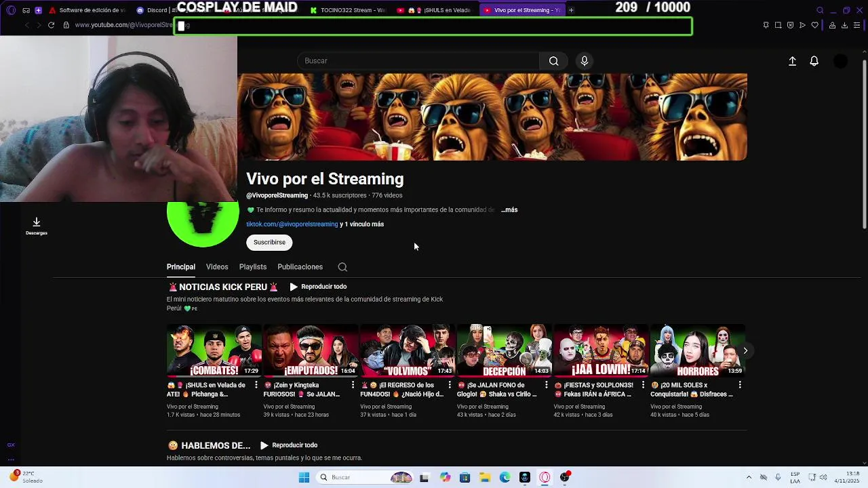Click next arrow of Noticias Kick Peru carousel
The height and width of the screenshot is (488, 868).
[745, 350]
